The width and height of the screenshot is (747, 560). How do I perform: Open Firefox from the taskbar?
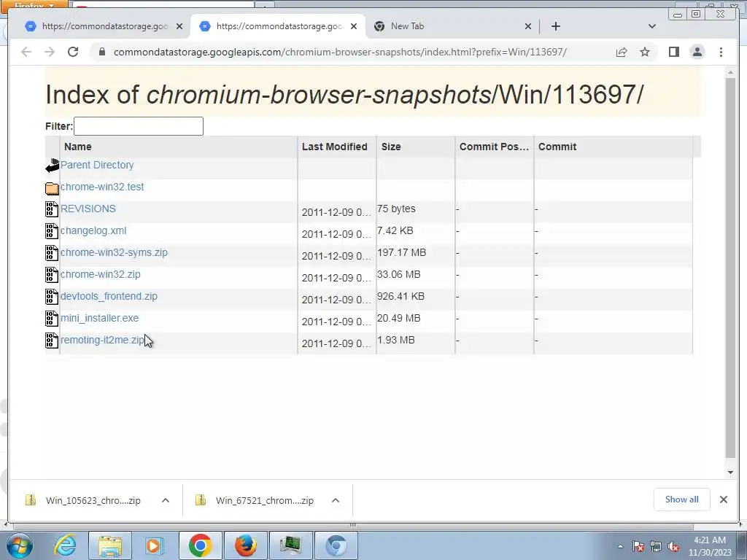246,545
